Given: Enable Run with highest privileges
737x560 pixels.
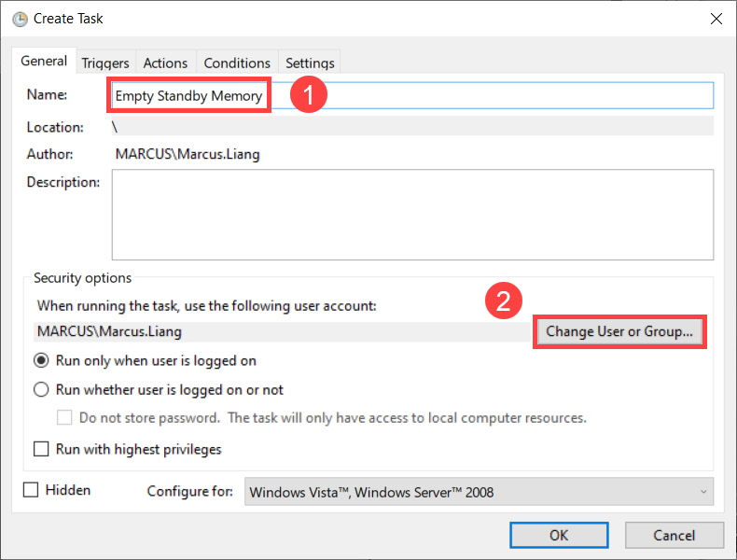Looking at the screenshot, I should pyautogui.click(x=42, y=449).
